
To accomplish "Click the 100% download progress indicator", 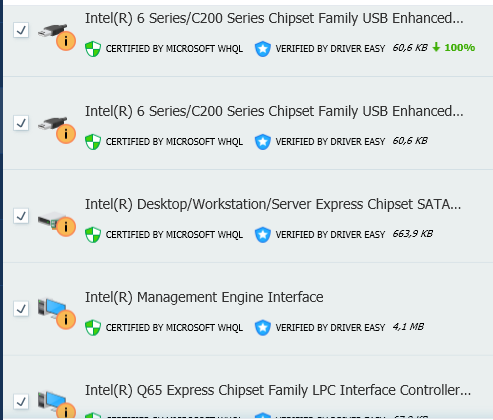I will [460, 48].
